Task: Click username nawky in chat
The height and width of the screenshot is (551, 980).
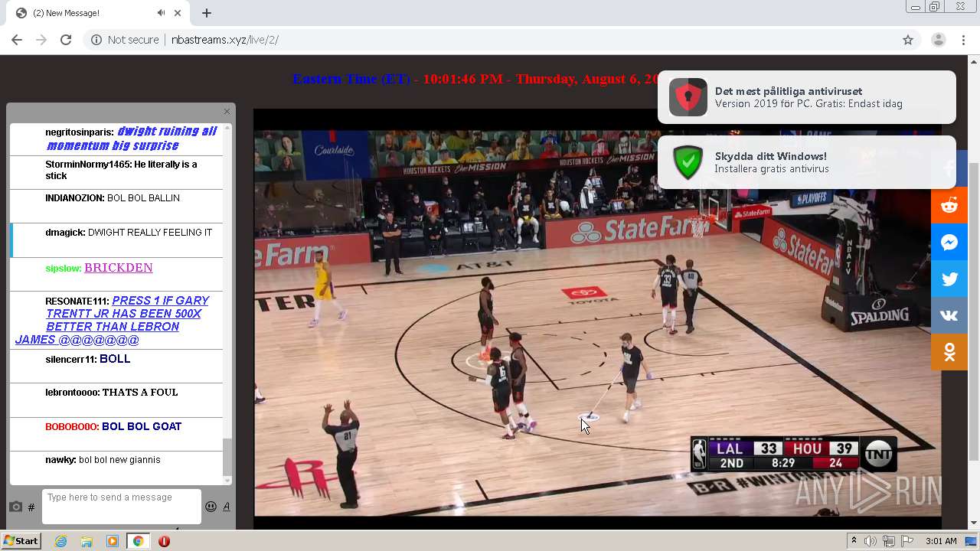Action: (x=60, y=460)
